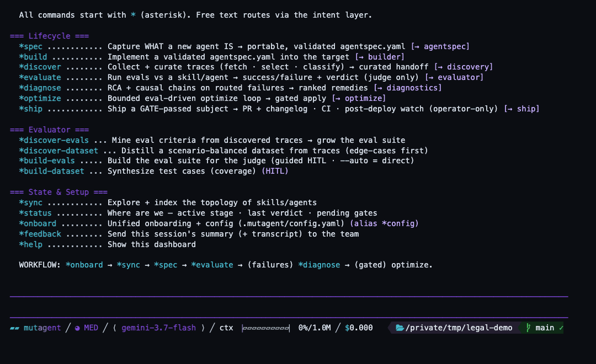The width and height of the screenshot is (596, 364).
Task: Open the [→ optimize] reference
Action: coord(359,98)
